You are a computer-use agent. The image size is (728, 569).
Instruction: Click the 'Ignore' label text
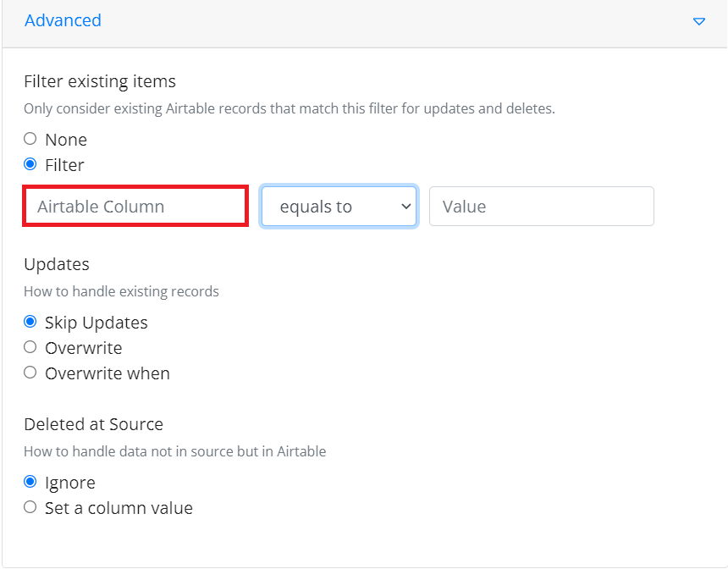coord(70,483)
